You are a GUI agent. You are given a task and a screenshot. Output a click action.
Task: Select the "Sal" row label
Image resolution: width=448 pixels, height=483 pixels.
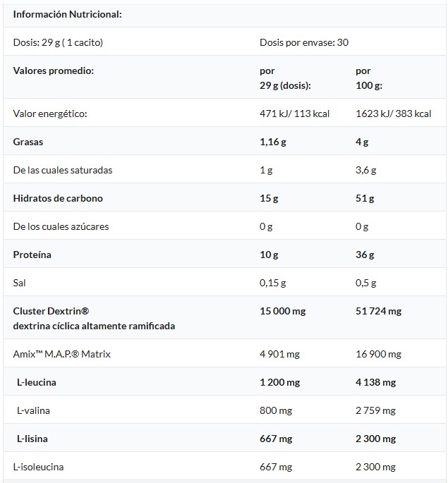click(x=20, y=283)
